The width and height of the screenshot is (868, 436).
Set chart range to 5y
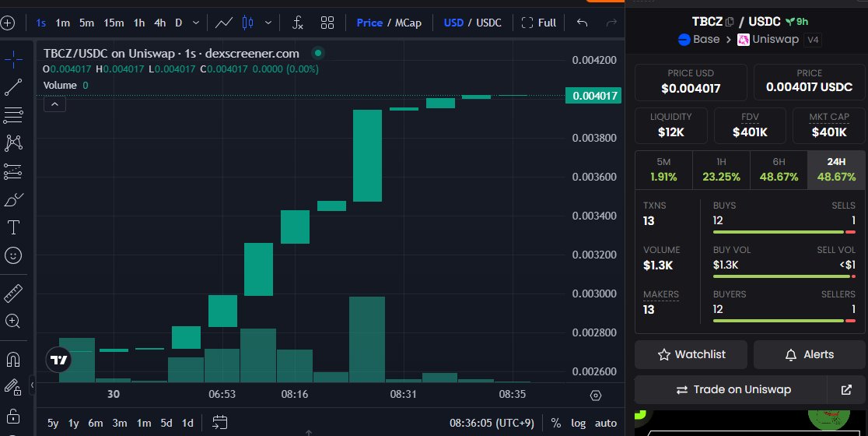pos(53,423)
